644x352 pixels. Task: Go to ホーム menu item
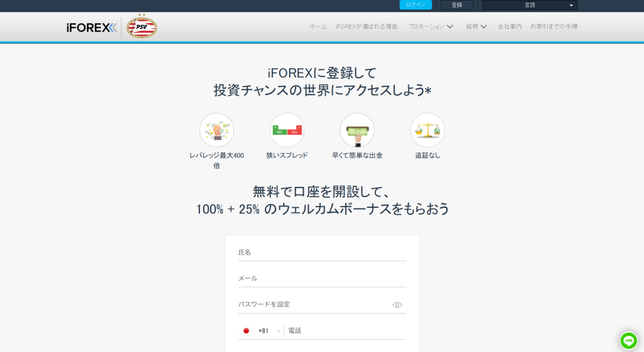coord(318,26)
